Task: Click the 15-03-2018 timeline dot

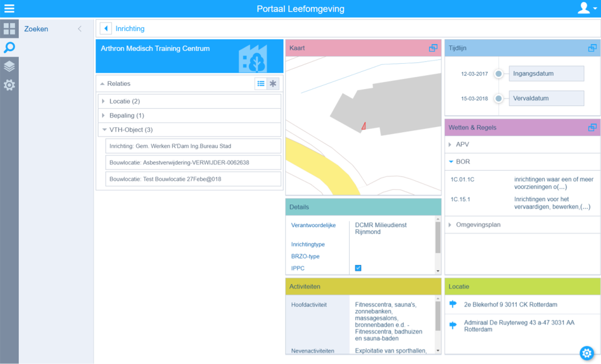Action: (499, 98)
